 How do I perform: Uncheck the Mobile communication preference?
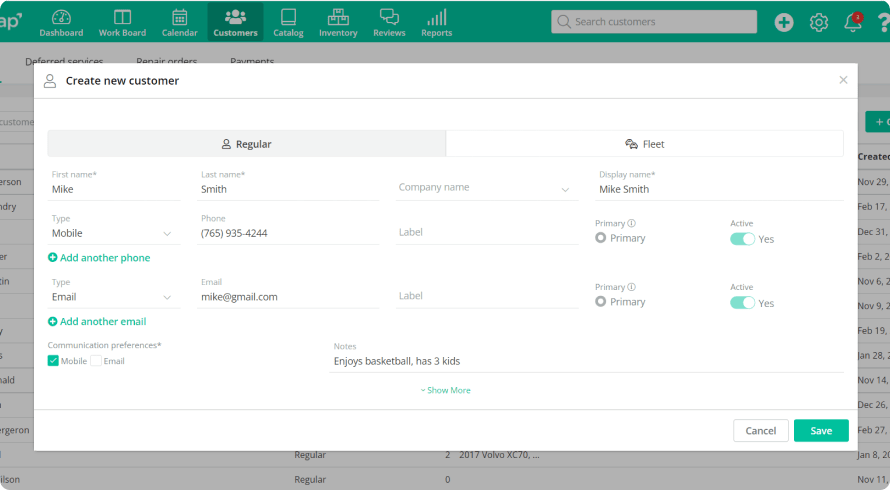point(54,361)
